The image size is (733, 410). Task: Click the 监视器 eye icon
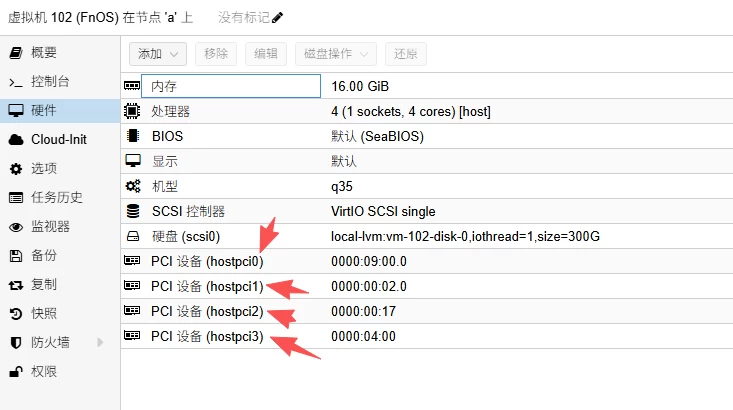click(x=16, y=227)
